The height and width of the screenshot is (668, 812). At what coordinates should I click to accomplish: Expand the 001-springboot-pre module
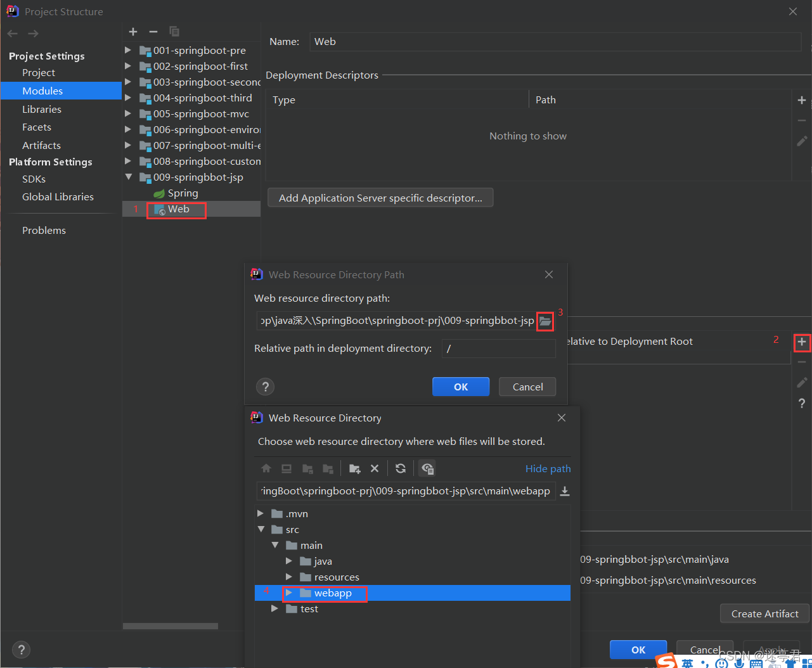coord(128,50)
